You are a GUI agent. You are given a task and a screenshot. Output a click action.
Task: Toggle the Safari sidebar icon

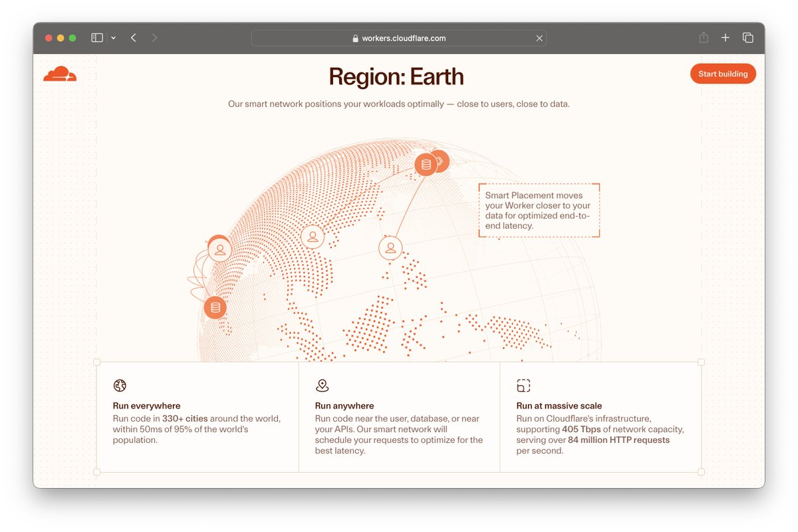(97, 38)
